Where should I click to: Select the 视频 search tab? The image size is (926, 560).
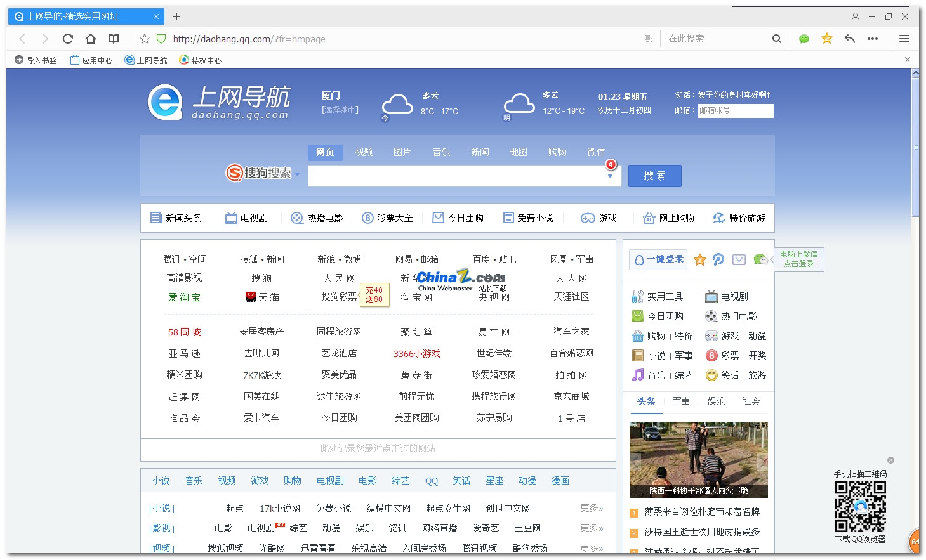click(364, 152)
